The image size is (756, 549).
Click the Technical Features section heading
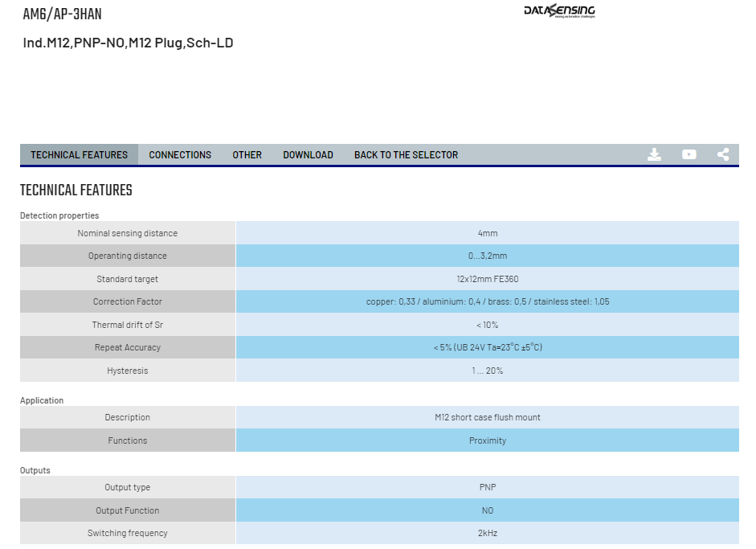[76, 190]
